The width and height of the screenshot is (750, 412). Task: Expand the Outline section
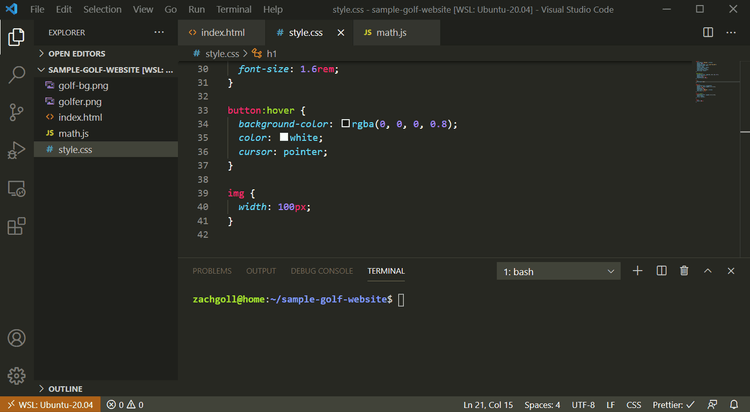tap(65, 388)
